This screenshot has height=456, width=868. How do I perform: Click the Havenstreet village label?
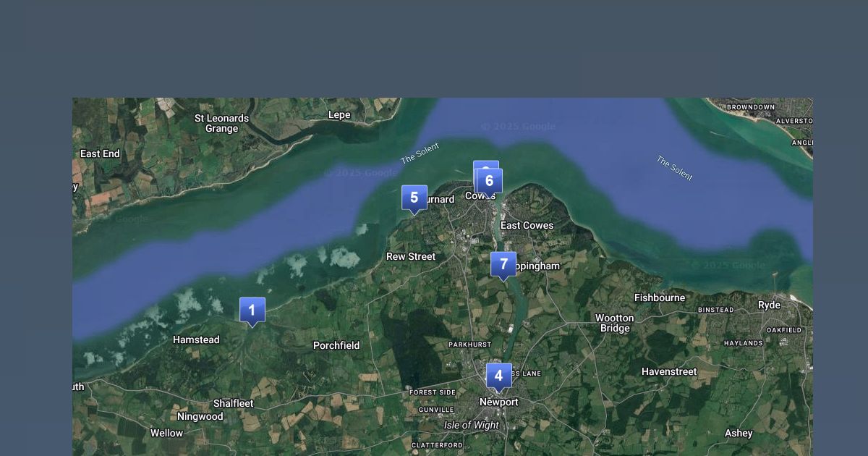[669, 371]
